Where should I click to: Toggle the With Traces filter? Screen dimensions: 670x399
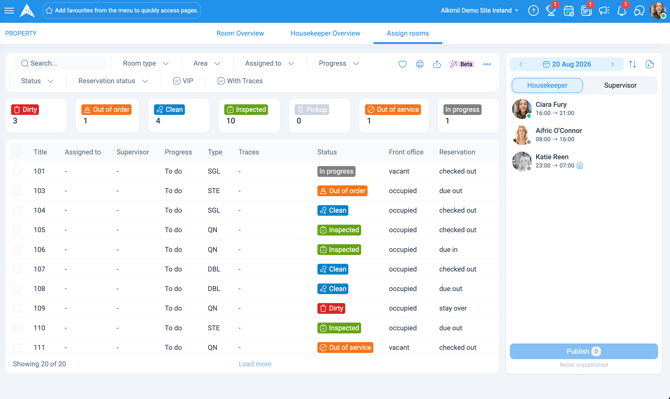[x=240, y=81]
